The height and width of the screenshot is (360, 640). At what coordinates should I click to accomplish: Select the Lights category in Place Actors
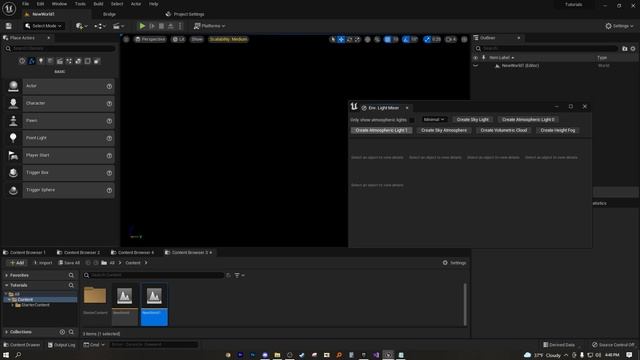point(41,61)
